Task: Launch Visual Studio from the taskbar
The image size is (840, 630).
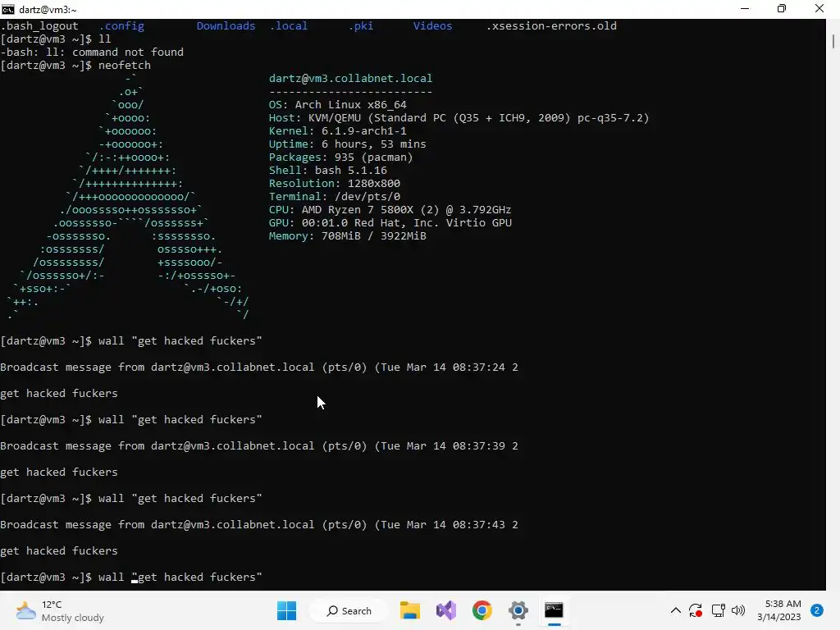Action: 445,610
